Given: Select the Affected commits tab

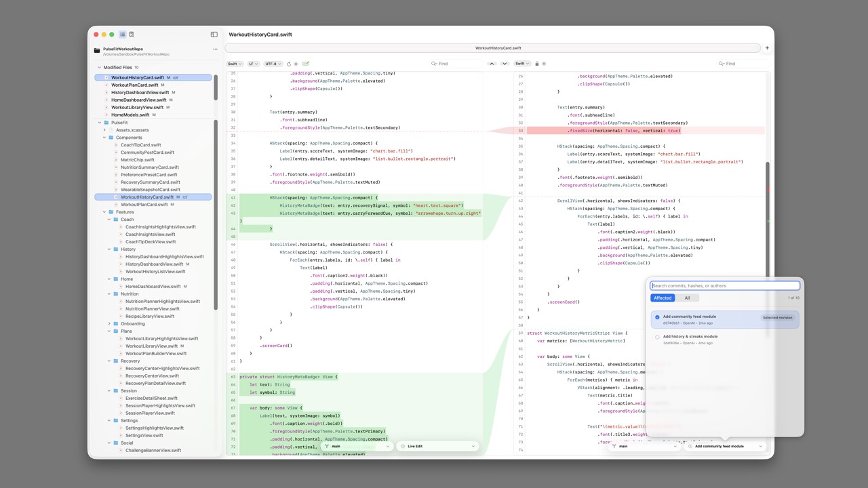Looking at the screenshot, I should 663,298.
